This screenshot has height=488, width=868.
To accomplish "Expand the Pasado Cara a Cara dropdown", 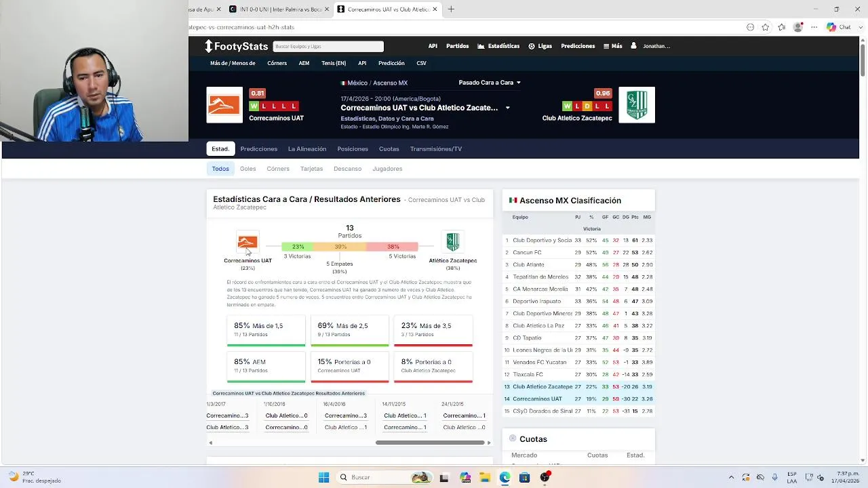I will point(490,83).
